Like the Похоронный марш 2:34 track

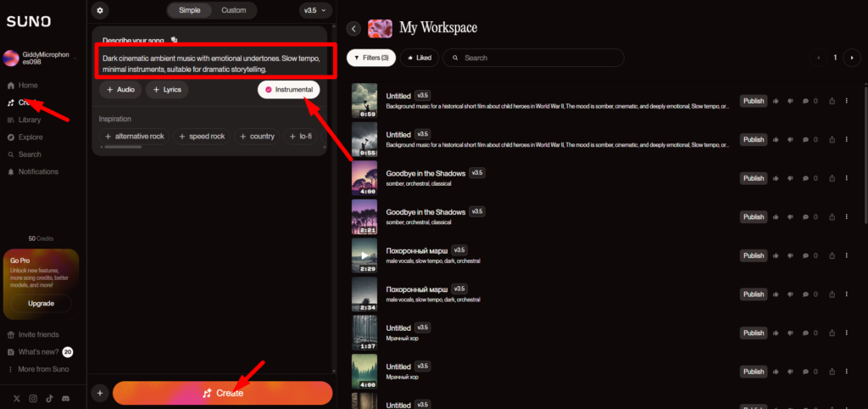(x=776, y=294)
